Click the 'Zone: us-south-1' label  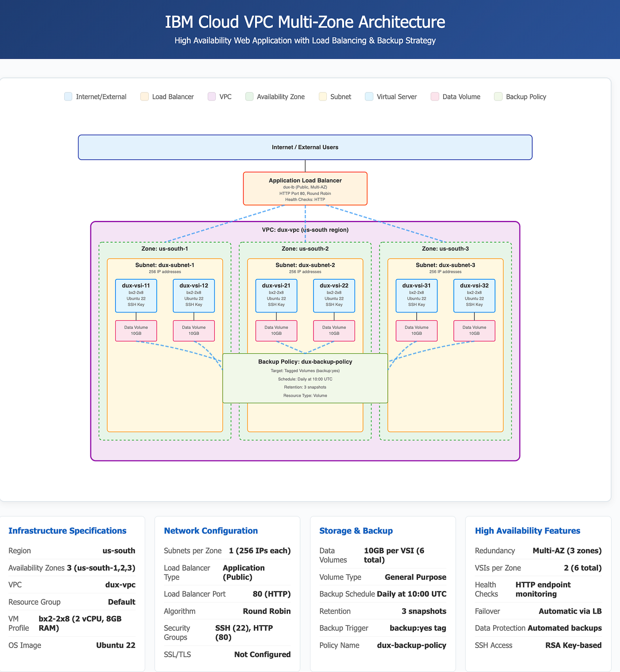point(165,249)
